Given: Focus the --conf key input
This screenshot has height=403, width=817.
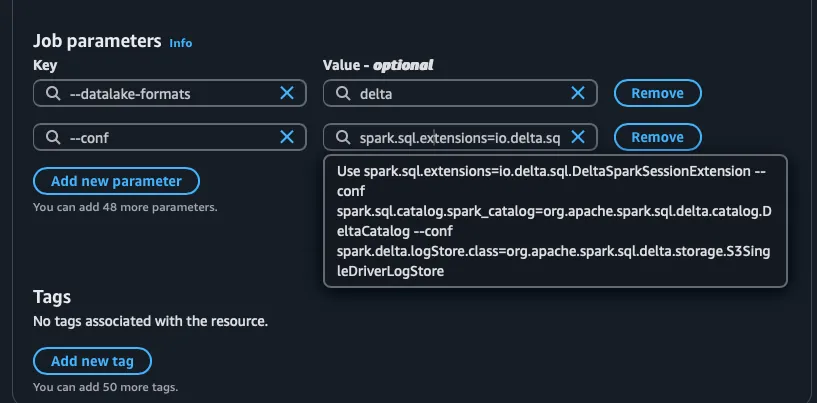Looking at the screenshot, I should pyautogui.click(x=169, y=137).
